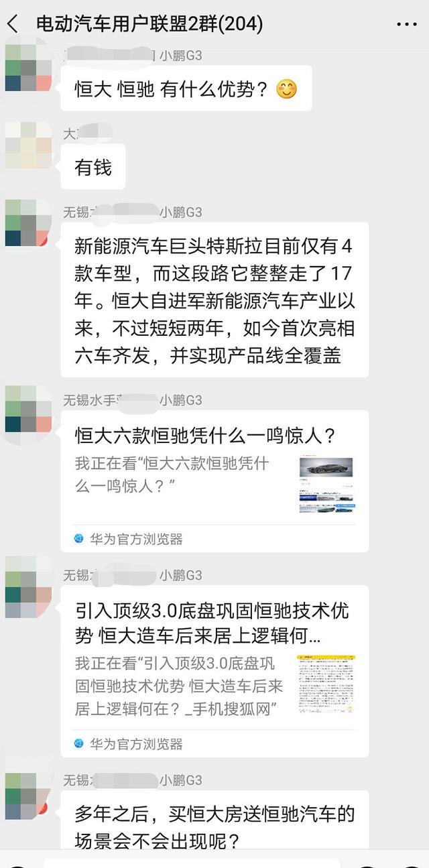Tap the Huawei browser icon under 引入顶级3.0底盘 card
Viewport: 429px width, 868px height.
tap(79, 744)
